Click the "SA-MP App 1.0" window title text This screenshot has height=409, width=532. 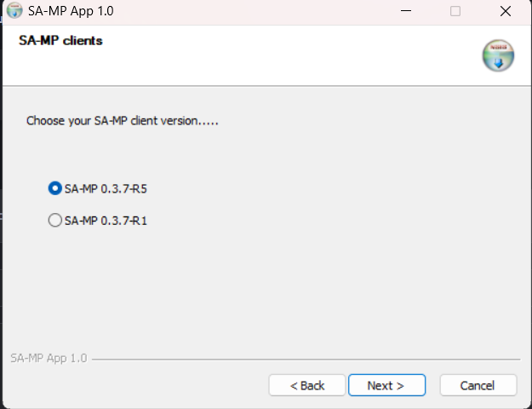pos(71,12)
